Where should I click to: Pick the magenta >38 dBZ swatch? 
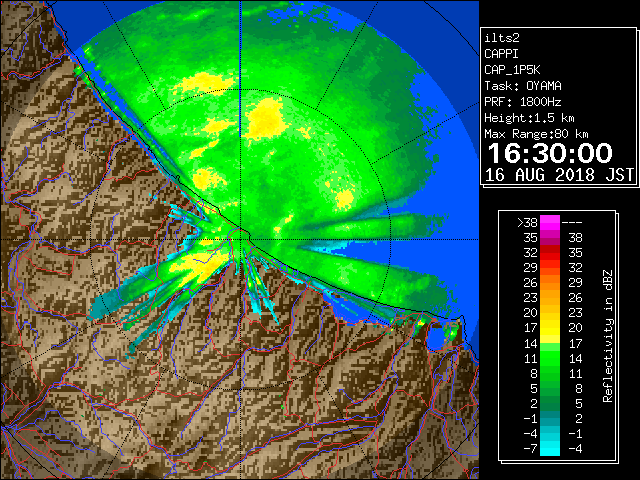pos(550,223)
